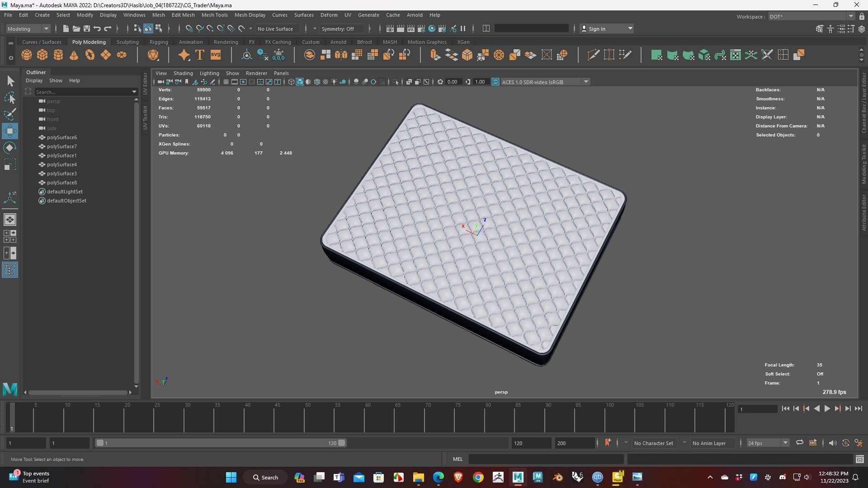Toggle wireframe shading in viewport
This screenshot has width=868, height=488.
291,82
